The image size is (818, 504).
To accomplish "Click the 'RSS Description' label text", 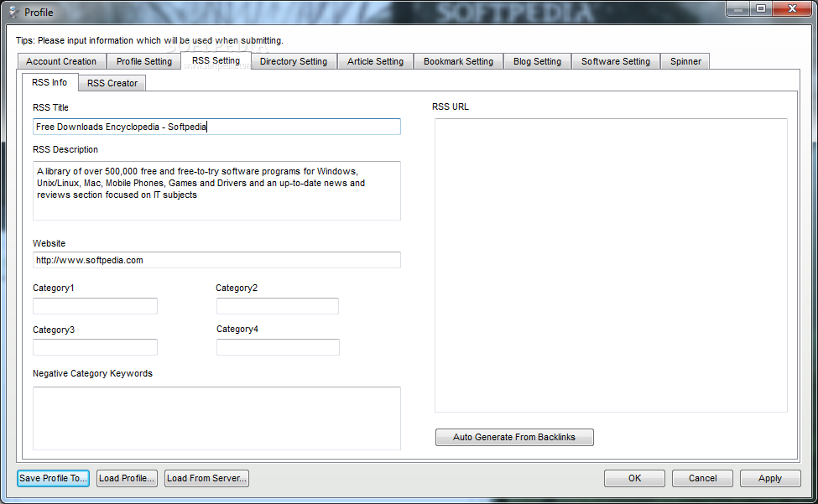I will coord(65,149).
